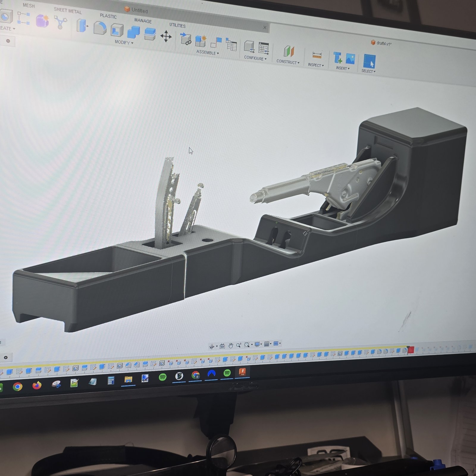This screenshot has width=476, height=476.
Task: Open the Viewports dropdown
Action: click(277, 344)
